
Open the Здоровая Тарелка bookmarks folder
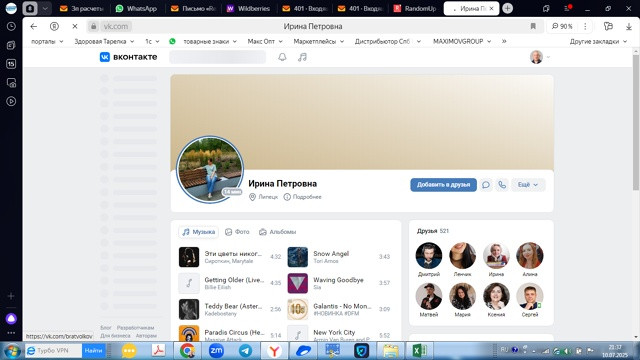[104, 41]
